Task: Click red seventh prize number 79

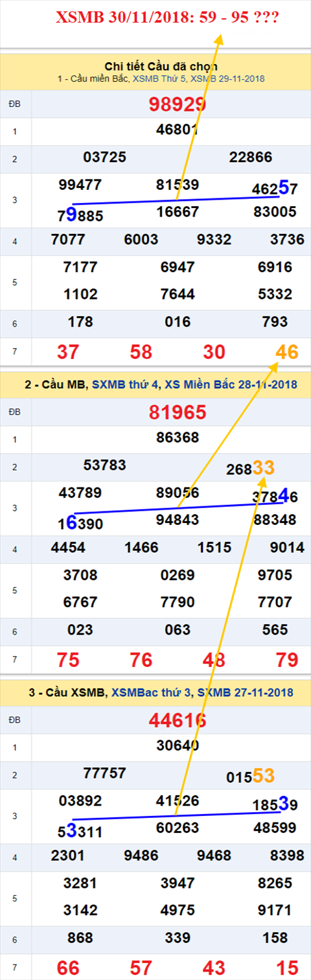Action: pyautogui.click(x=286, y=660)
